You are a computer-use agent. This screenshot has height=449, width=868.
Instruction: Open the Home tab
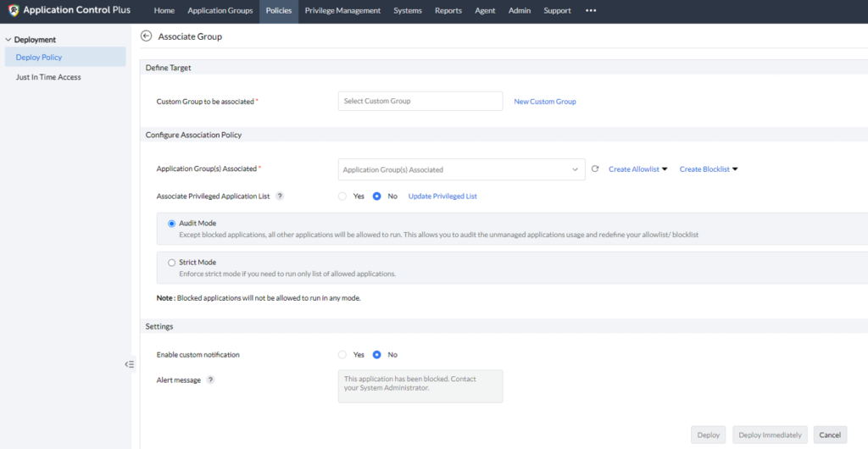164,10
